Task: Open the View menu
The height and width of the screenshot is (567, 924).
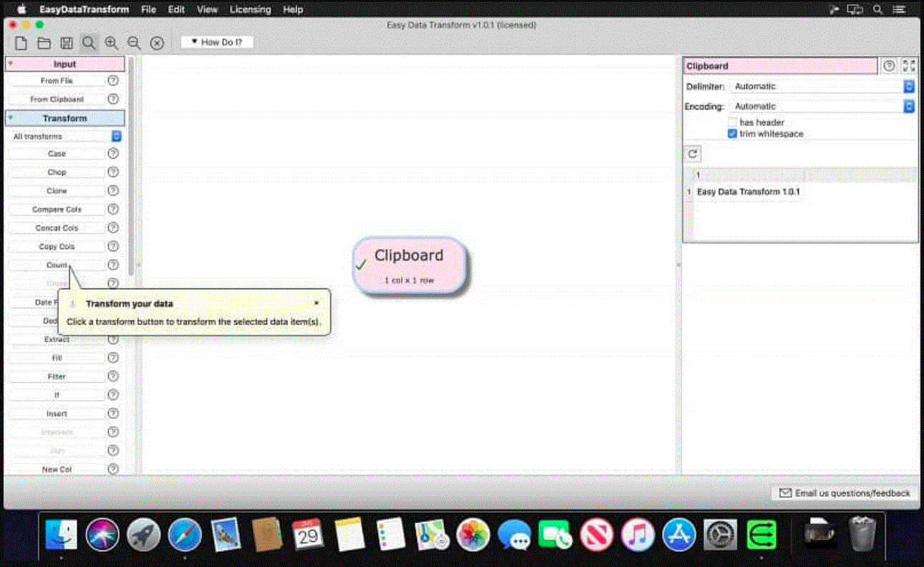Action: tap(207, 9)
